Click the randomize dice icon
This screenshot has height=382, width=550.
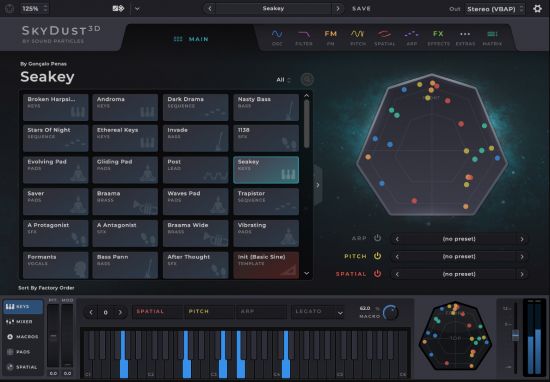coord(118,8)
